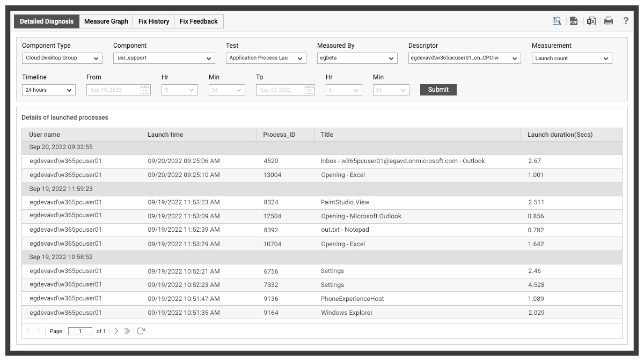This screenshot has width=644, height=361.
Task: Open the Fix Feedback tab
Action: tap(199, 21)
